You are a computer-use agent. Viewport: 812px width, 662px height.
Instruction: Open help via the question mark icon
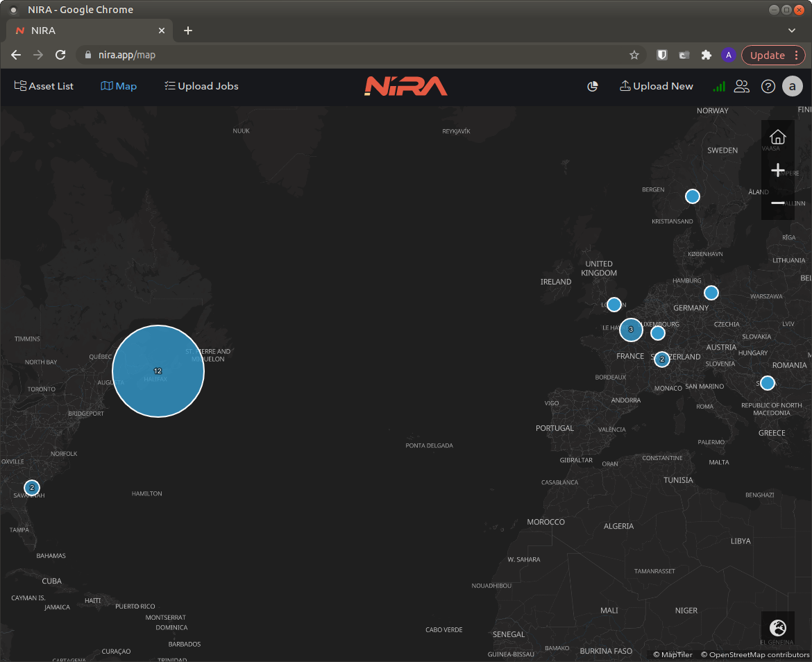pyautogui.click(x=768, y=86)
